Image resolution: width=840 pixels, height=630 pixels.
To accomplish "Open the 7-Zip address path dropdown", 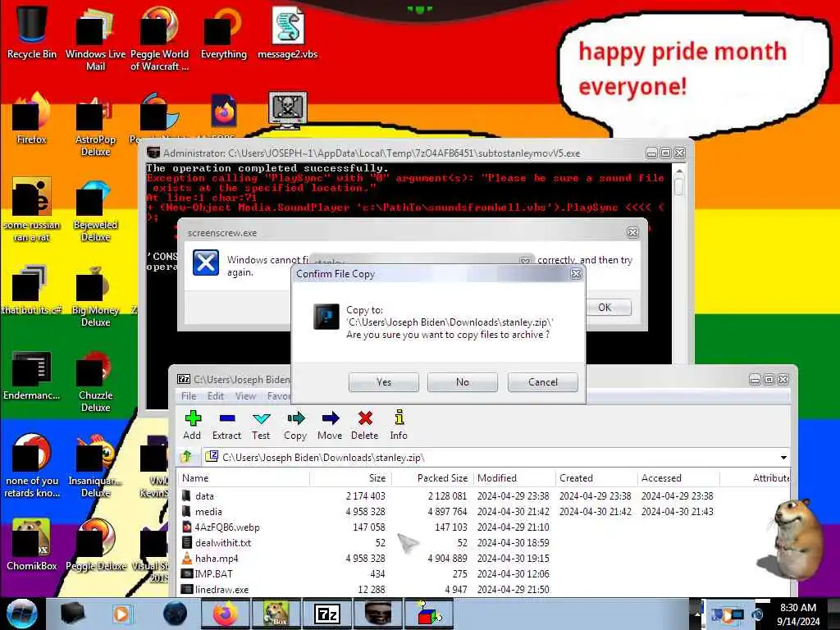I will pyautogui.click(x=783, y=458).
